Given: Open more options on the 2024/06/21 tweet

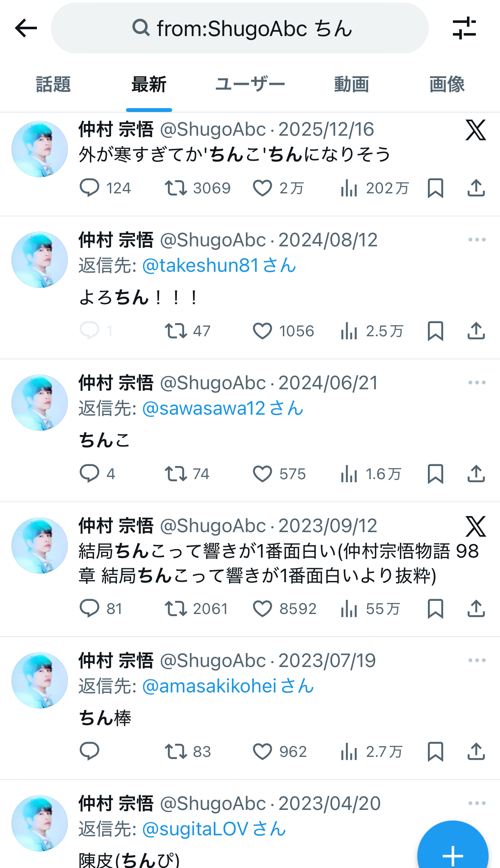Looking at the screenshot, I should pyautogui.click(x=477, y=382).
